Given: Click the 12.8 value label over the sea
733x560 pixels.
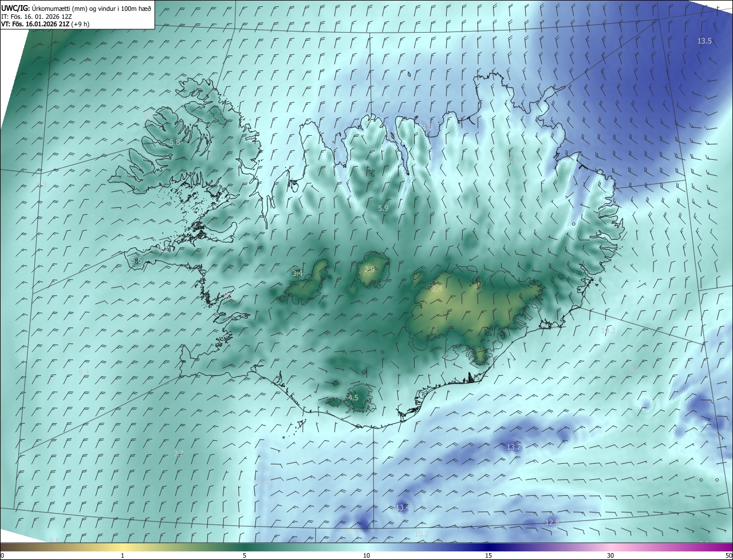Looking at the screenshot, I should coord(551,522).
